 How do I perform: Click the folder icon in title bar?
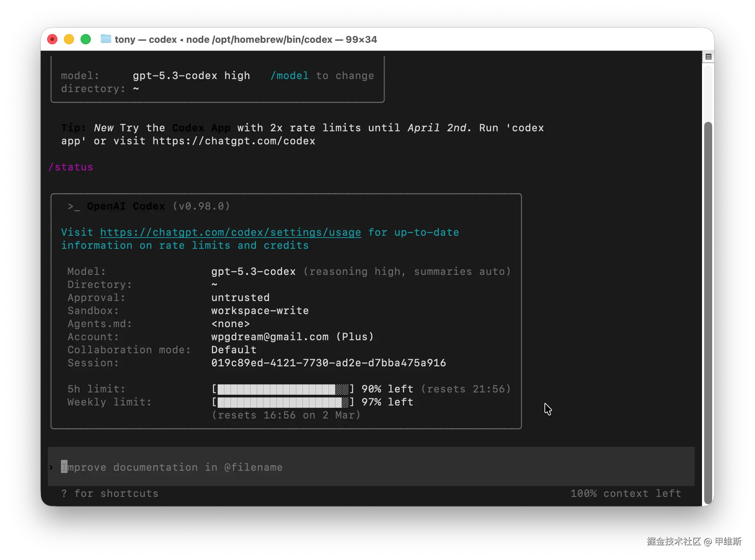106,39
